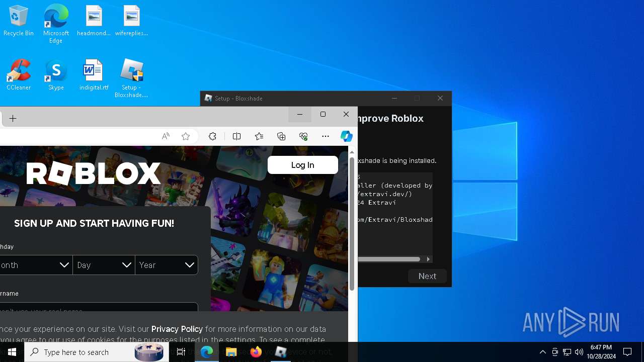The width and height of the screenshot is (644, 362).
Task: Open network status tray icon
Action: tap(567, 352)
